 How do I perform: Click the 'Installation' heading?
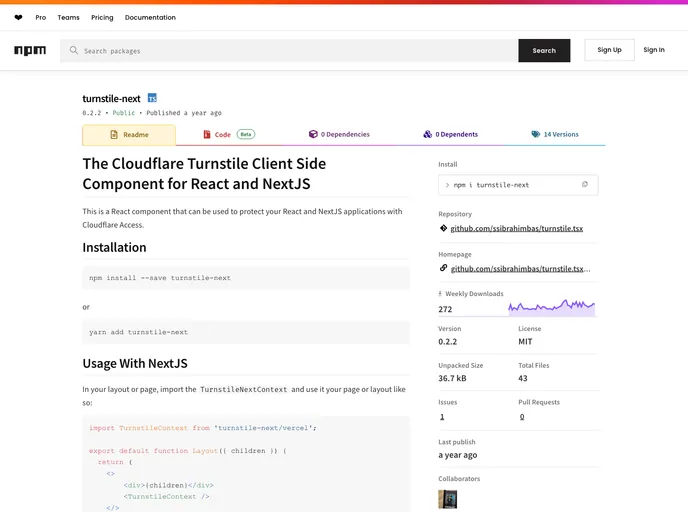point(114,247)
